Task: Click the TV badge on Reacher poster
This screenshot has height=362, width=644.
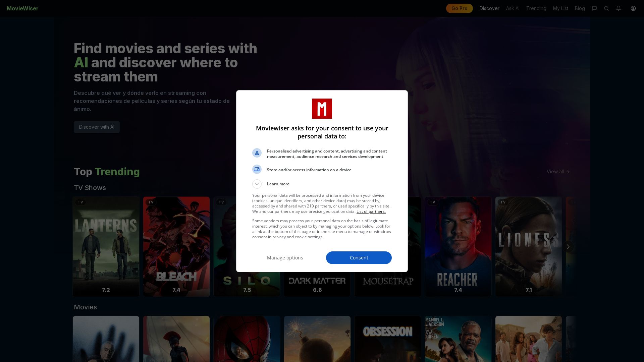Action: coord(433,202)
